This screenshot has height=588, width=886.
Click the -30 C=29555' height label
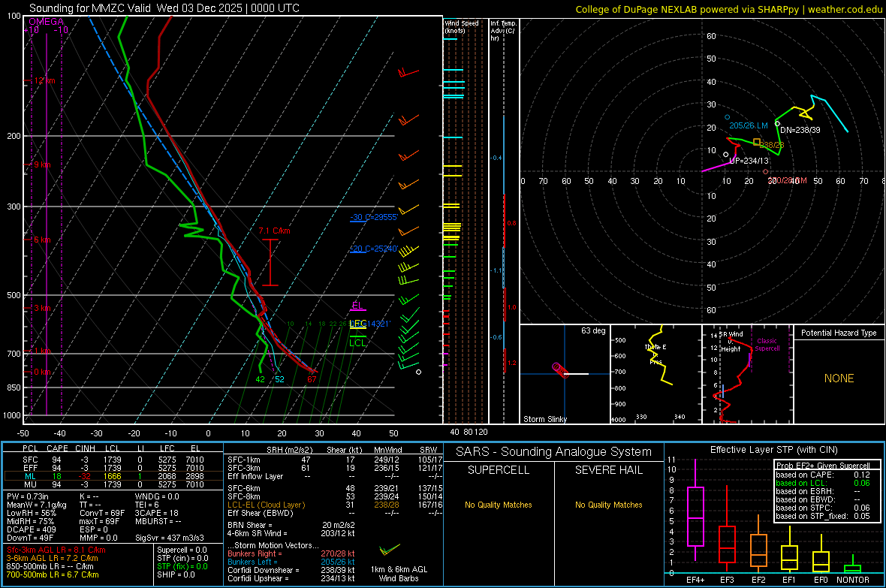[x=374, y=217]
